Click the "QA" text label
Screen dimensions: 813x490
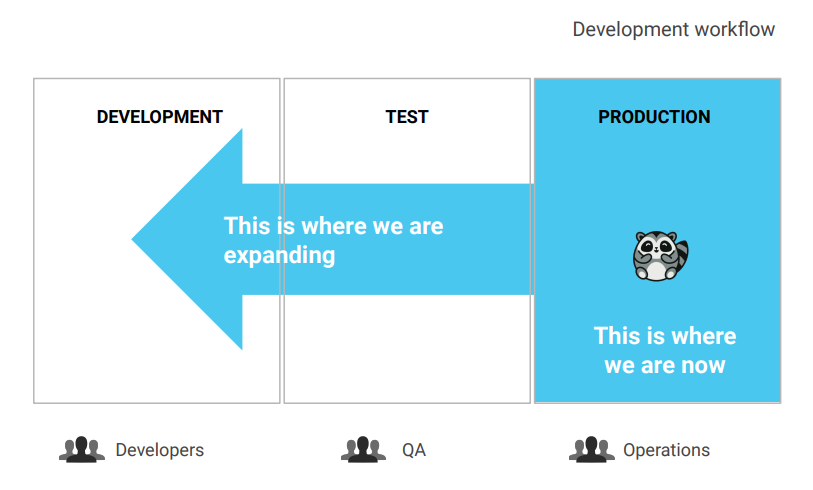click(414, 450)
